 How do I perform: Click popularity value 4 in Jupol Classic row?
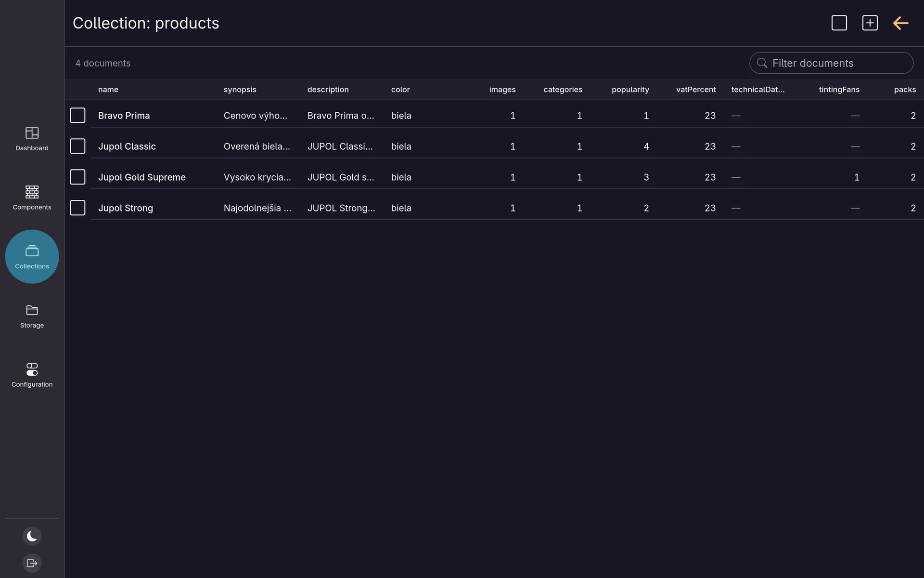click(x=646, y=146)
